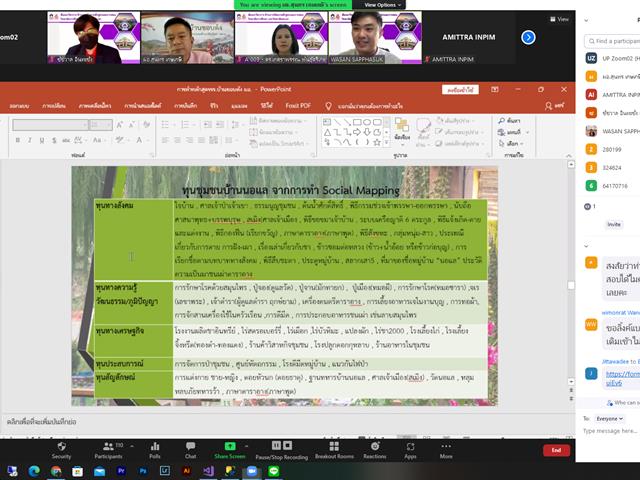Open the More options in Zoom toolbar

446,450
